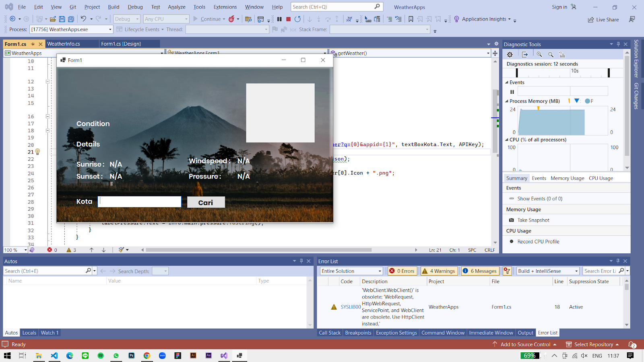Click lightbulb quick action on line 21
The image size is (644, 362).
click(x=37, y=152)
